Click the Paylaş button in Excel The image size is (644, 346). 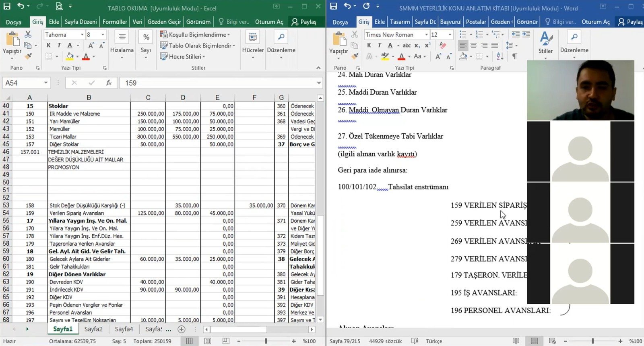tap(304, 22)
